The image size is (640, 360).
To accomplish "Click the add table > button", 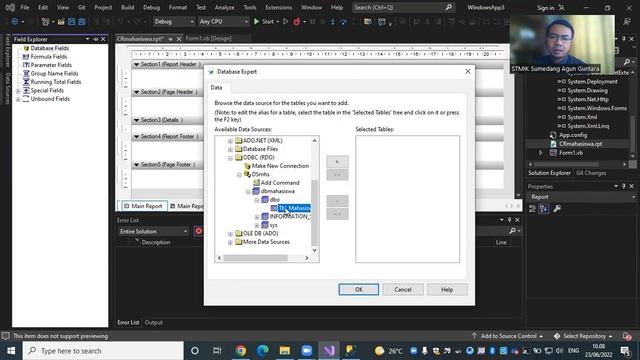I will [337, 162].
